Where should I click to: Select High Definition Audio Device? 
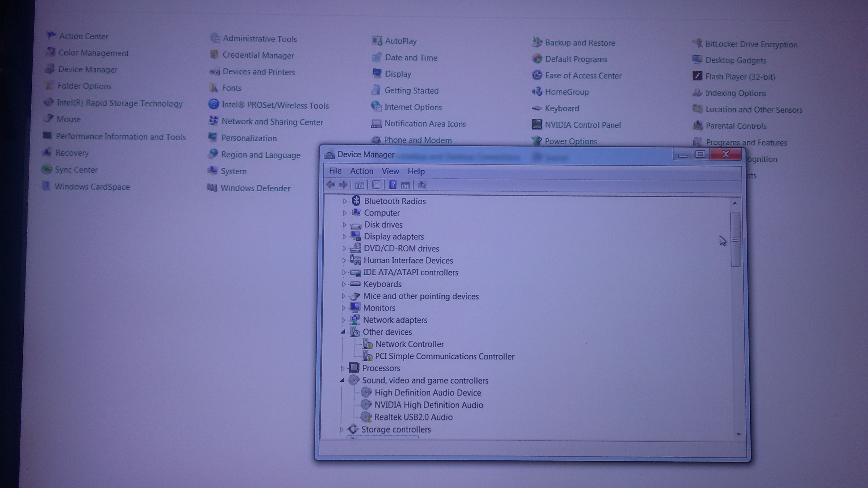click(x=428, y=393)
